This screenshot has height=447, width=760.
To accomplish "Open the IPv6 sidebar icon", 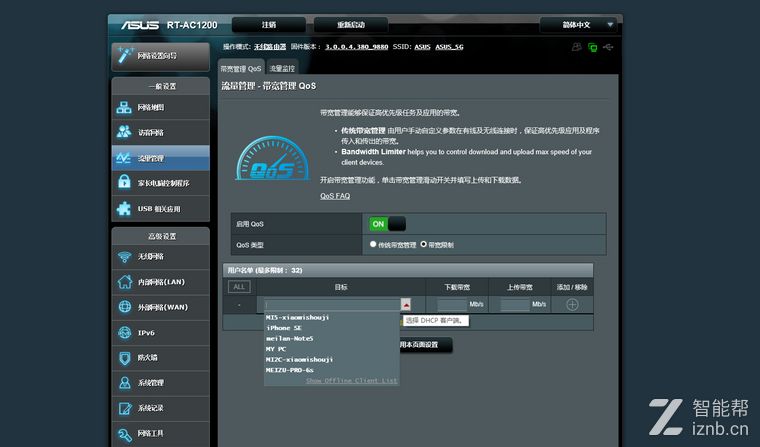I will [x=125, y=333].
